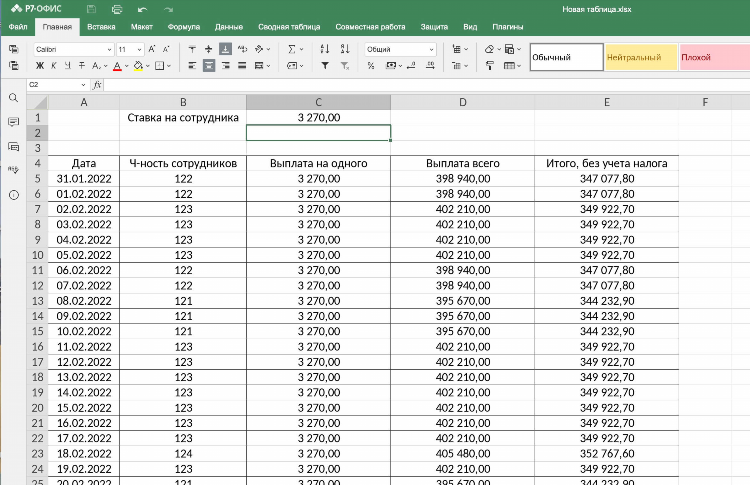The width and height of the screenshot is (750, 485).
Task: Toggle bottom vertical alignment
Action: click(225, 49)
